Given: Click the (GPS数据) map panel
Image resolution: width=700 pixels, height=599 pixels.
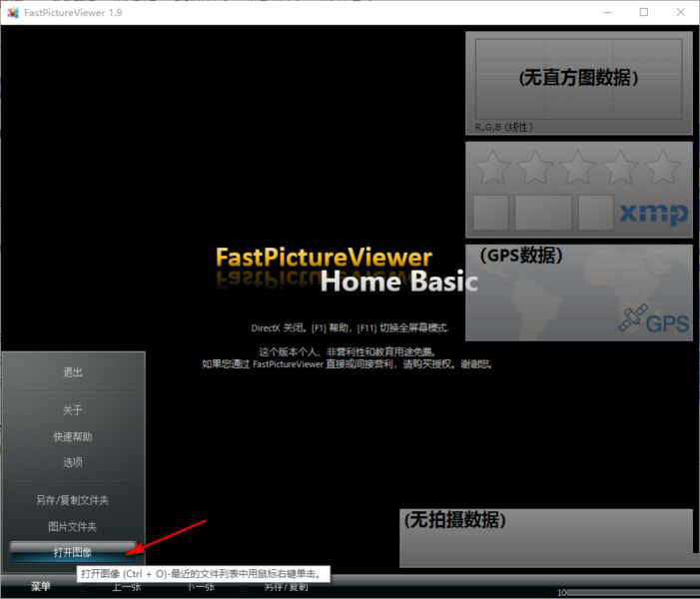Looking at the screenshot, I should 579,293.
